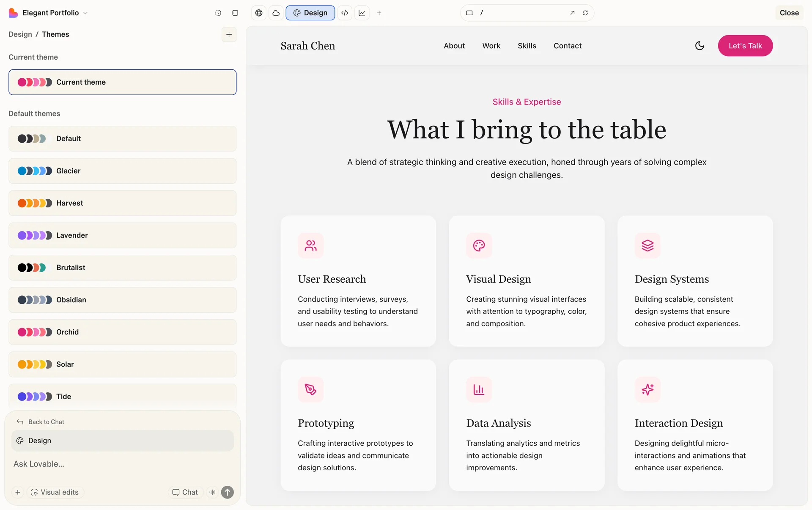Select the Design tab in toolbar
The height and width of the screenshot is (510, 812).
coord(310,13)
